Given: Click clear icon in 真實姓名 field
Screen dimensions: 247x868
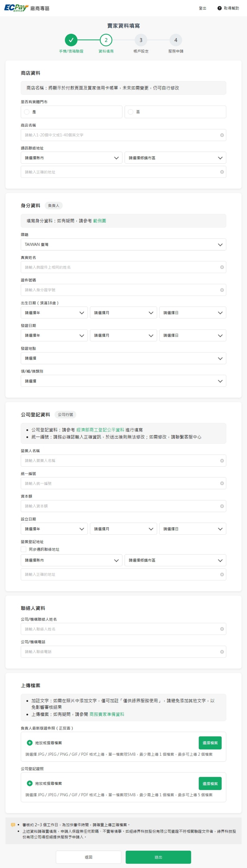Looking at the screenshot, I should coord(222,267).
